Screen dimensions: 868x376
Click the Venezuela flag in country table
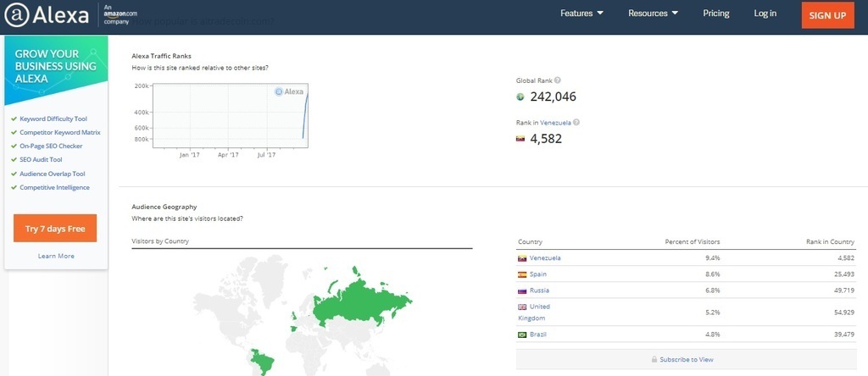[x=522, y=258]
